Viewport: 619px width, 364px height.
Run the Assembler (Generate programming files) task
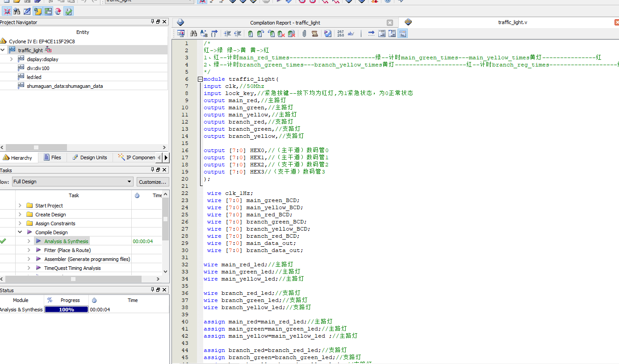click(87, 259)
